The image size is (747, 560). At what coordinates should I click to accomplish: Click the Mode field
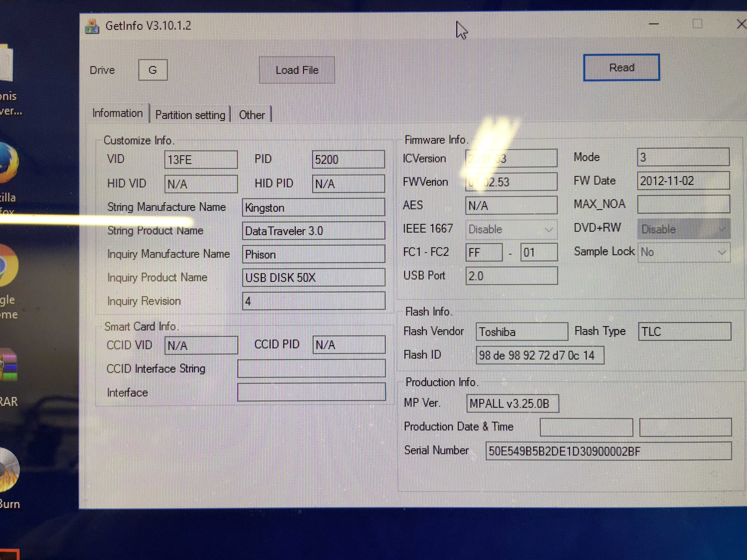click(683, 157)
